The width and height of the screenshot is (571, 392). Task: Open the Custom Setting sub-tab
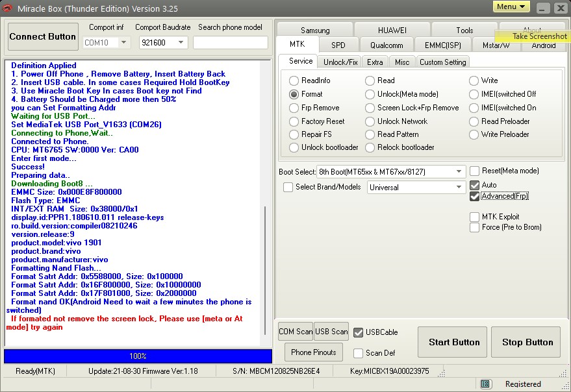pos(442,62)
